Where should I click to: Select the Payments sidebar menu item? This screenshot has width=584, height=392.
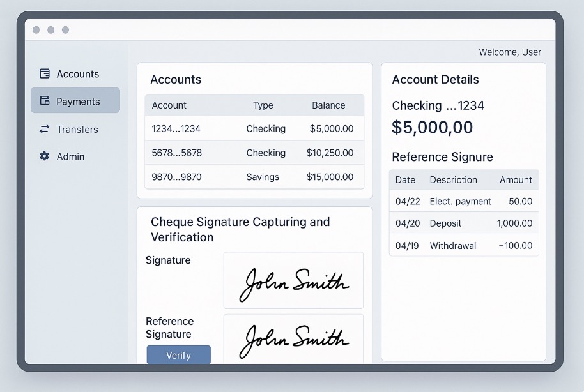[75, 100]
